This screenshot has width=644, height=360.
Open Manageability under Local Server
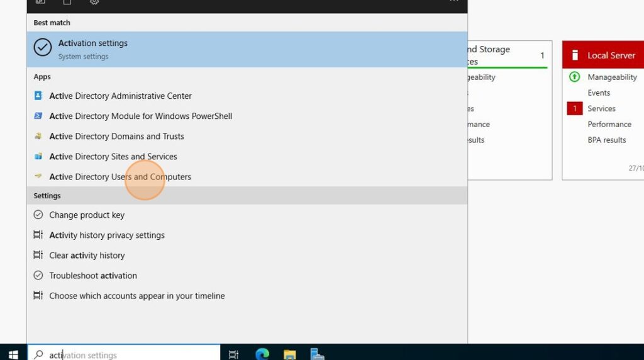click(x=612, y=77)
